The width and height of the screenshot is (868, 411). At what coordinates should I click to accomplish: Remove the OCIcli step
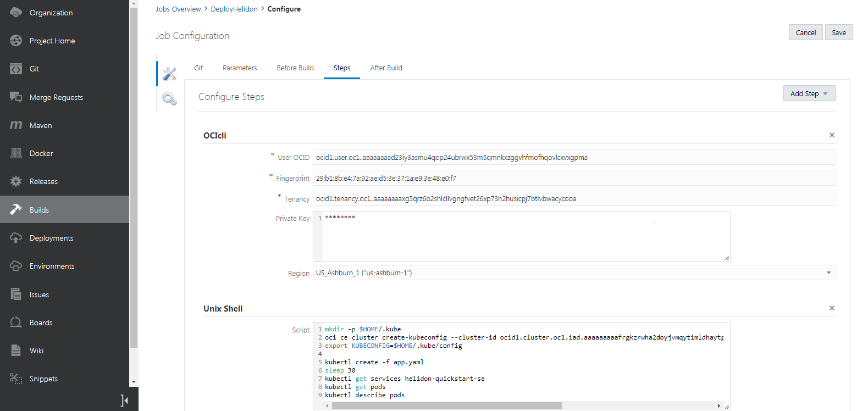832,135
